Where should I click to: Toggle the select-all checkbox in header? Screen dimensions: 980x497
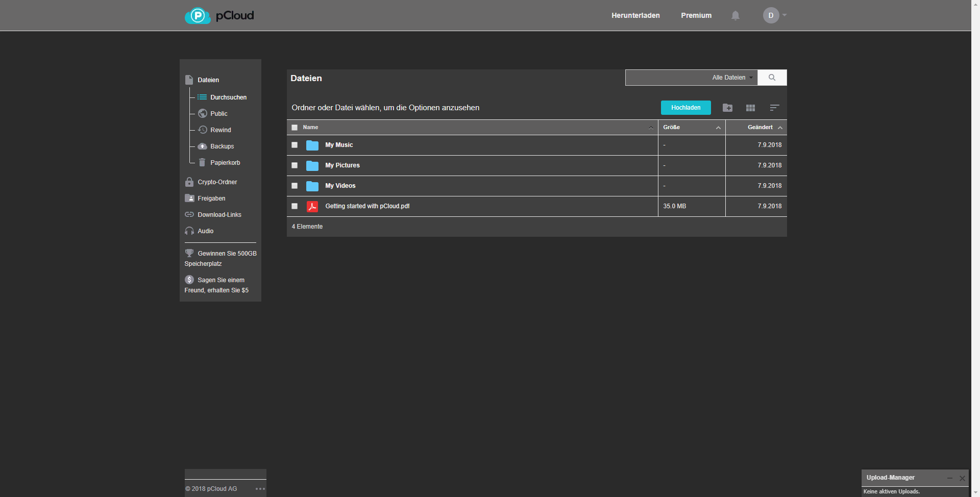(295, 128)
